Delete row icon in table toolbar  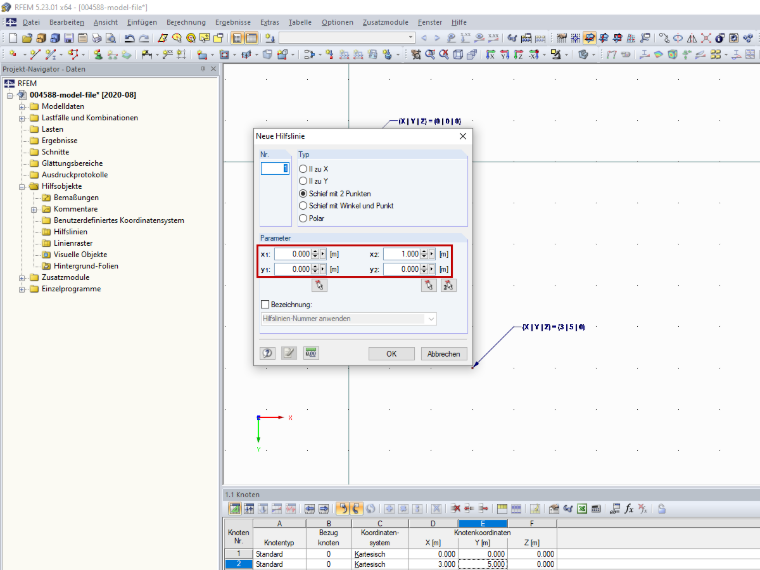[455, 508]
